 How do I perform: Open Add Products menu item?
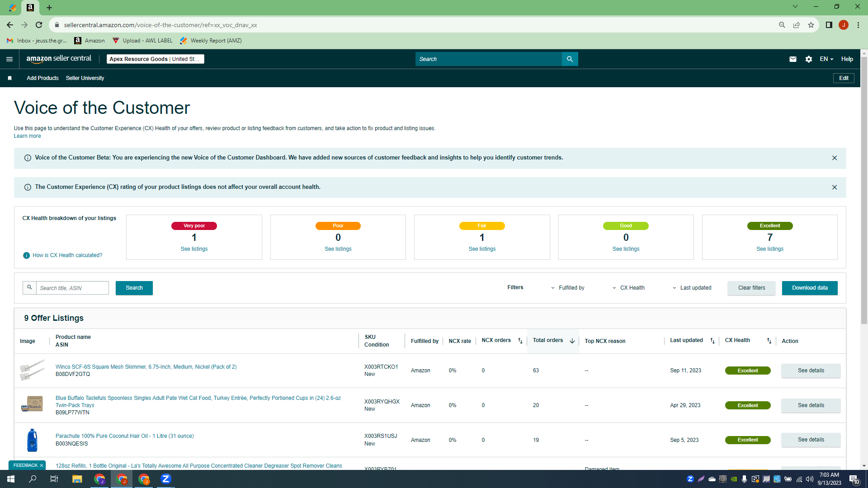pyautogui.click(x=42, y=78)
